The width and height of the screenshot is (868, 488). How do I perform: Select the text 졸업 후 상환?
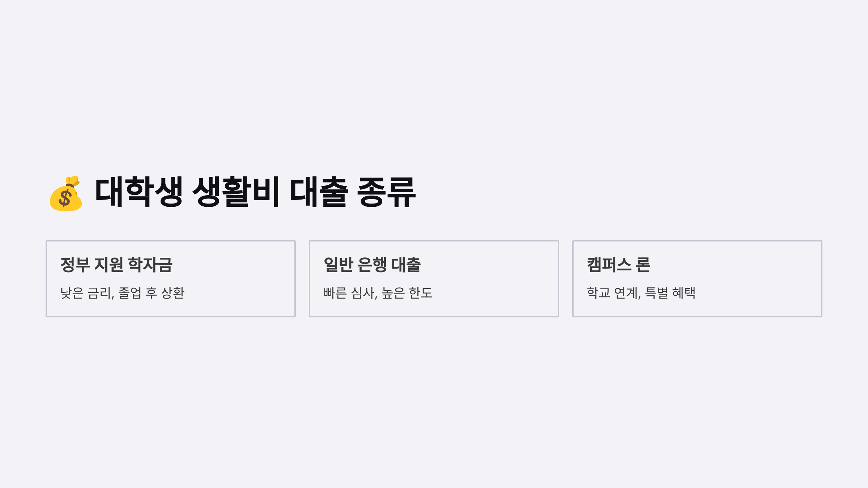pos(152,293)
